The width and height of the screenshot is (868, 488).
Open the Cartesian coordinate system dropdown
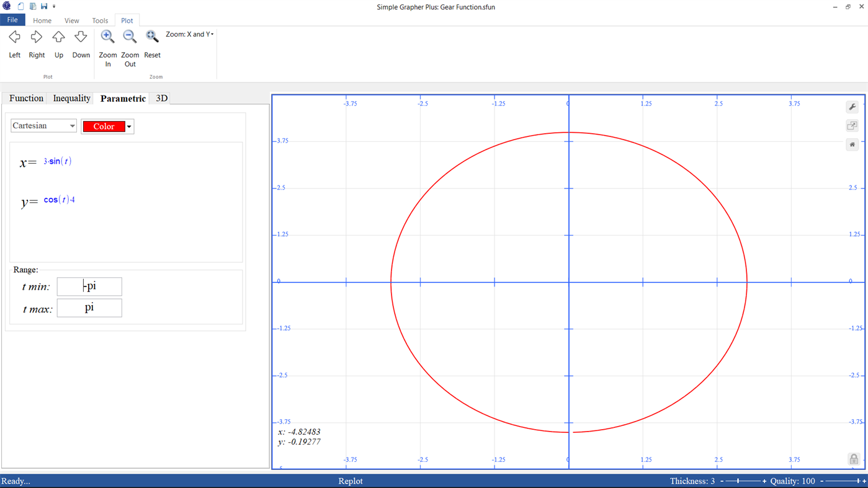point(43,126)
